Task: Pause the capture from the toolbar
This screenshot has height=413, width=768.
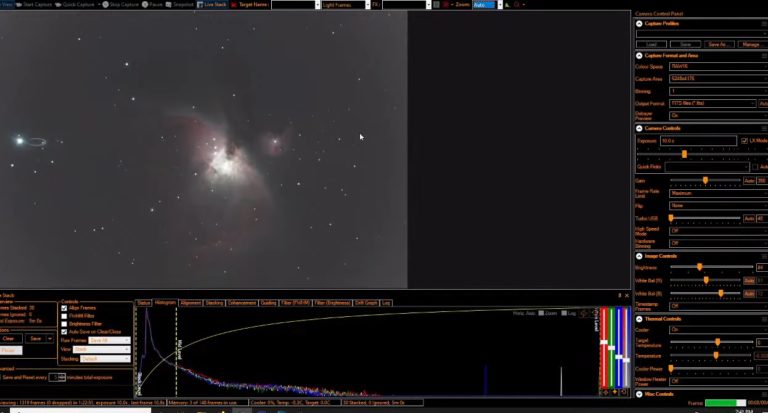Action: pos(154,5)
